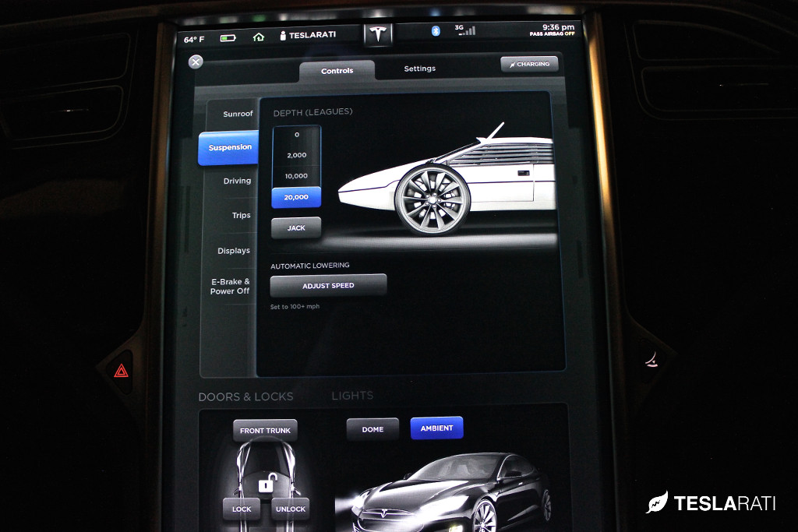Switch to the Settings tab
This screenshot has height=532, width=798.
420,69
